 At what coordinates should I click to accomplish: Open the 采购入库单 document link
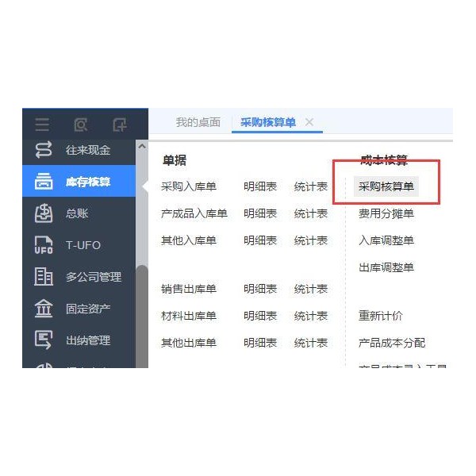pyautogui.click(x=189, y=186)
